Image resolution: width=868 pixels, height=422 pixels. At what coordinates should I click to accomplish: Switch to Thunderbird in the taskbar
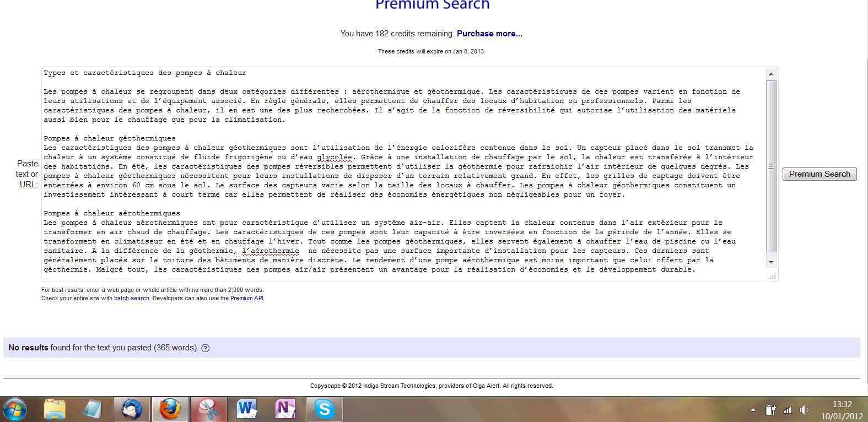132,409
